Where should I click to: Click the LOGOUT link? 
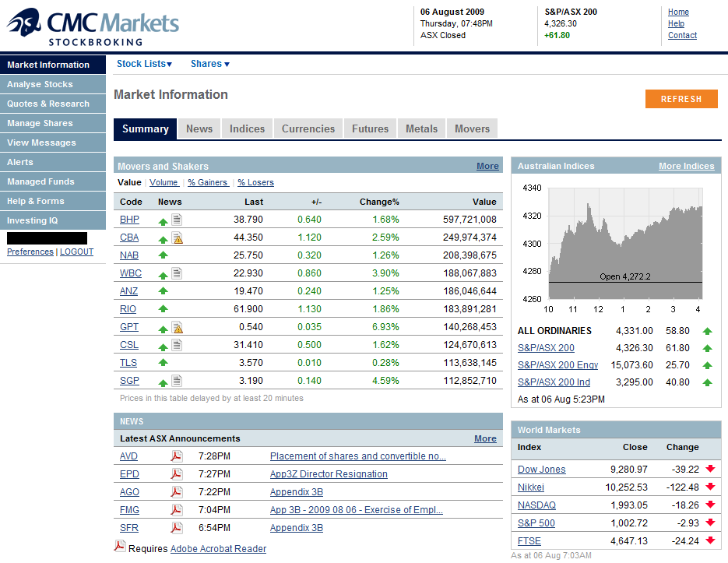[76, 252]
